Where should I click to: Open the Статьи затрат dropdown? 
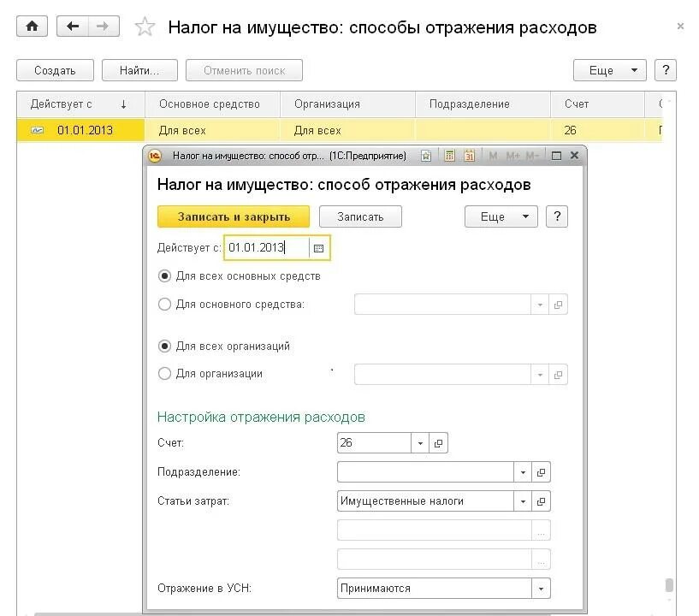pos(523,500)
